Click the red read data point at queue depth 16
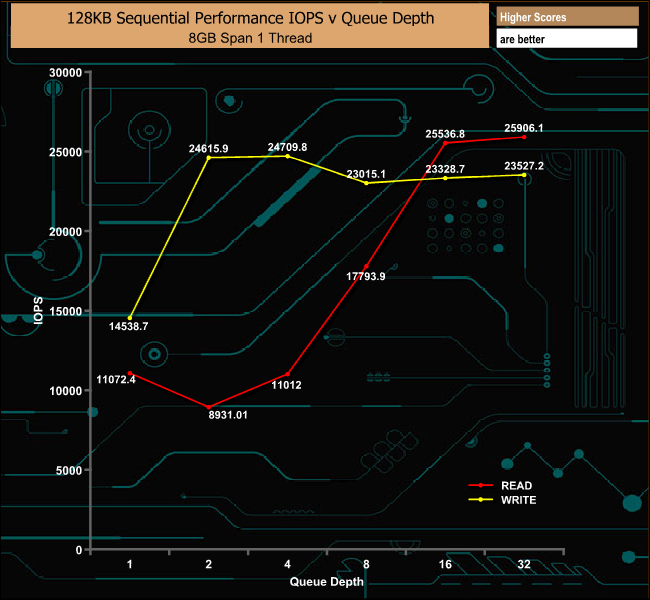 tap(445, 143)
